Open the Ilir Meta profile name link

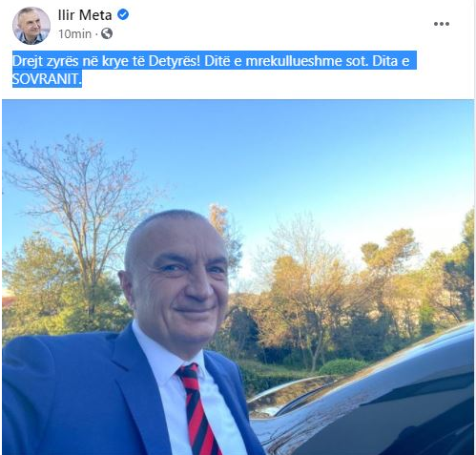85,15
